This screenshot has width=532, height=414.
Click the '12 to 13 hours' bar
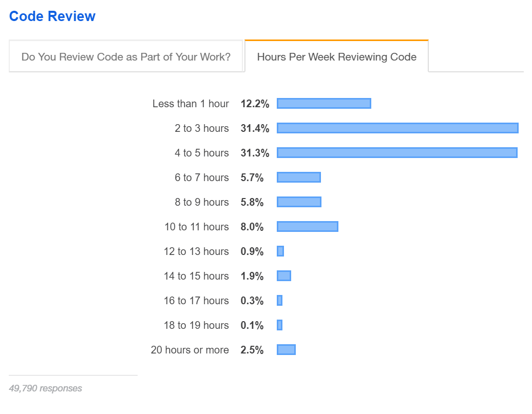point(280,251)
